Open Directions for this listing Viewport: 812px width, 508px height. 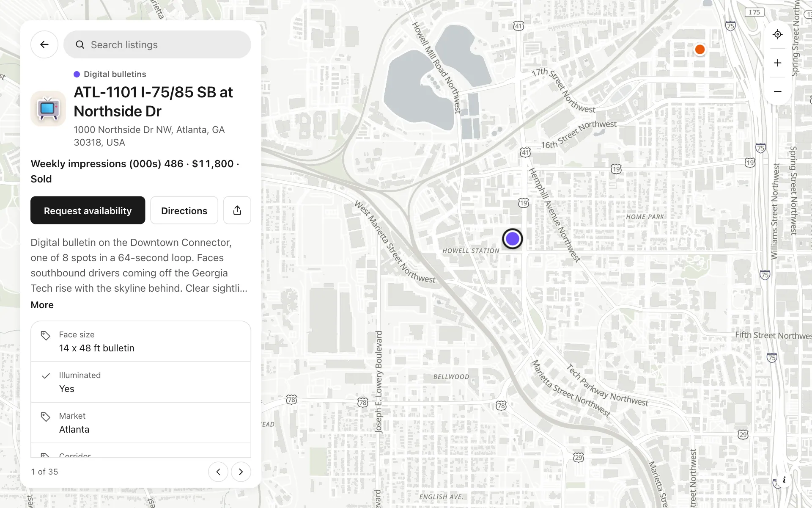tap(184, 210)
